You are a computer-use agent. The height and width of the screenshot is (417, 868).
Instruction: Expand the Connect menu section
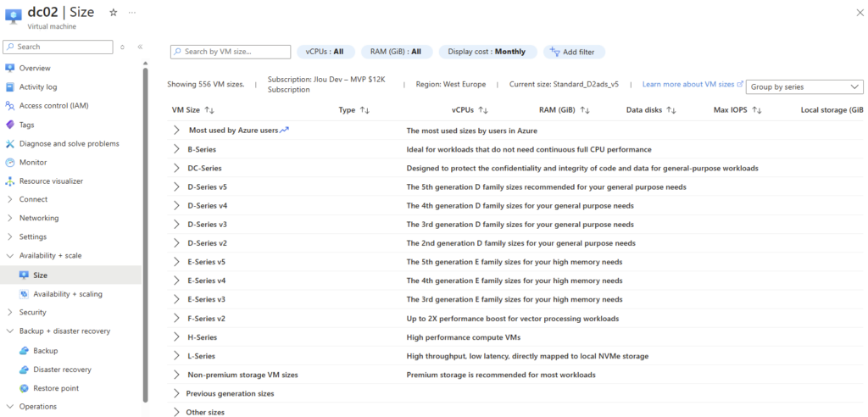[9, 199]
